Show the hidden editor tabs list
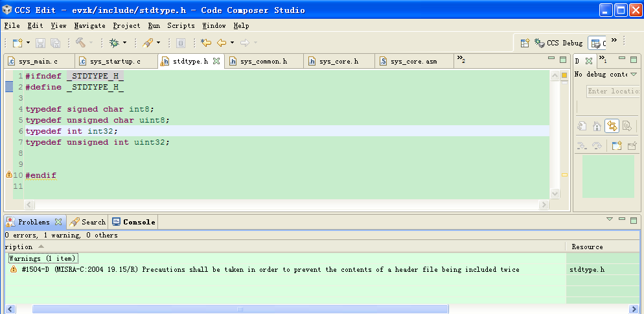Viewport: 644px width, 314px height. coord(461,59)
